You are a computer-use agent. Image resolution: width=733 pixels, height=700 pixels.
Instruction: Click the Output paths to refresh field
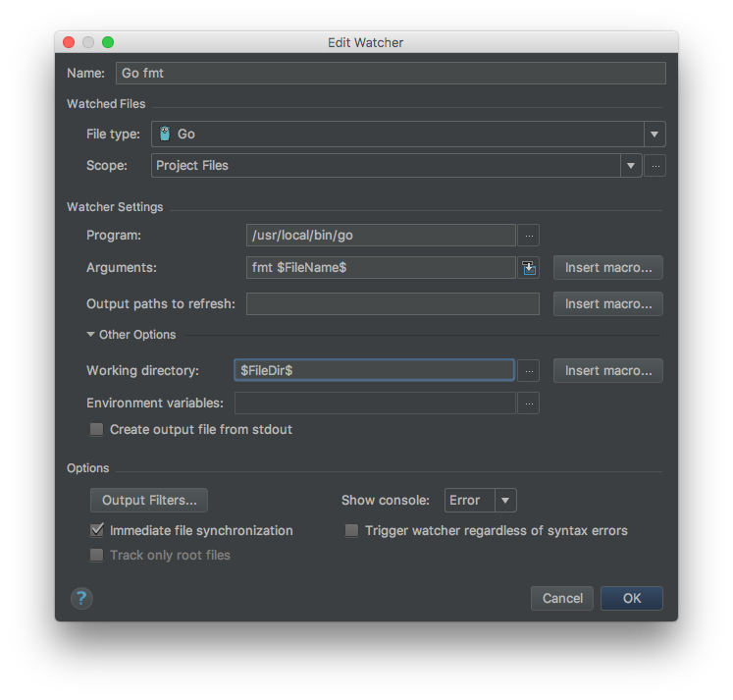coord(393,304)
